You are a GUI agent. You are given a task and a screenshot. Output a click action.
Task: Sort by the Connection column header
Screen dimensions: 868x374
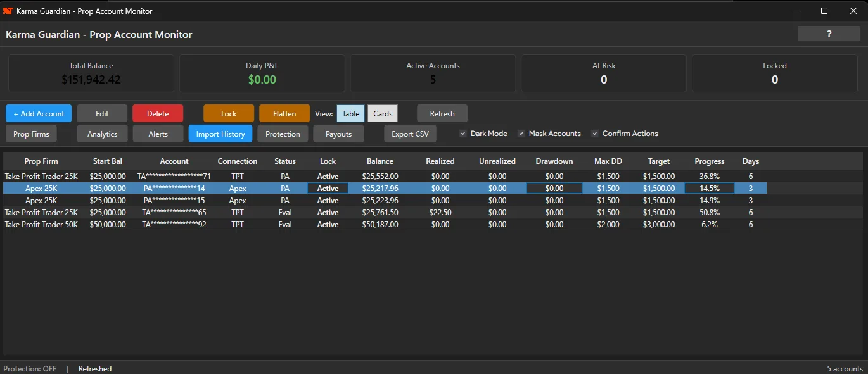coord(238,161)
